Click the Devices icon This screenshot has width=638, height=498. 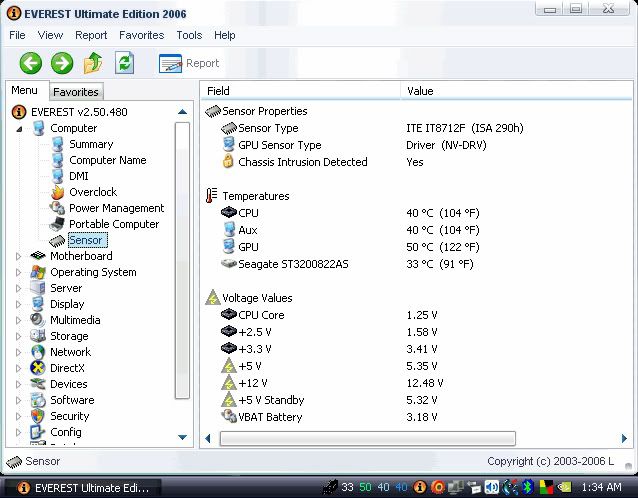(38, 384)
